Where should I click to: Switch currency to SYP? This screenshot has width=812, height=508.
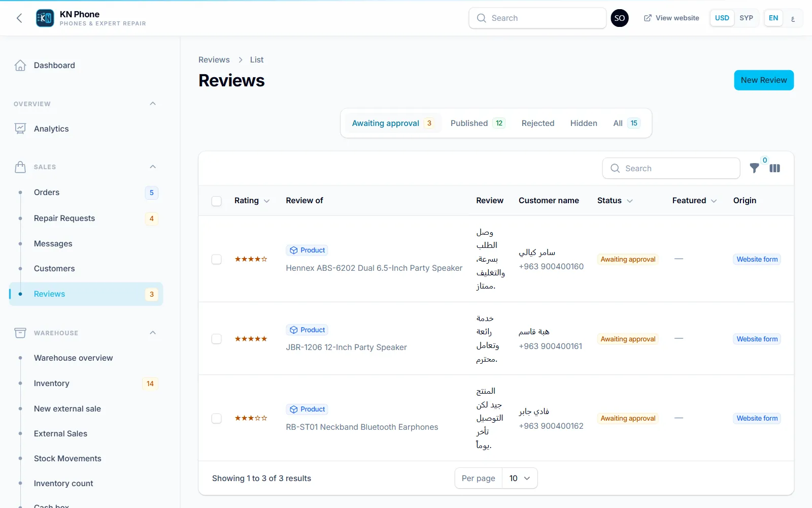pyautogui.click(x=746, y=18)
